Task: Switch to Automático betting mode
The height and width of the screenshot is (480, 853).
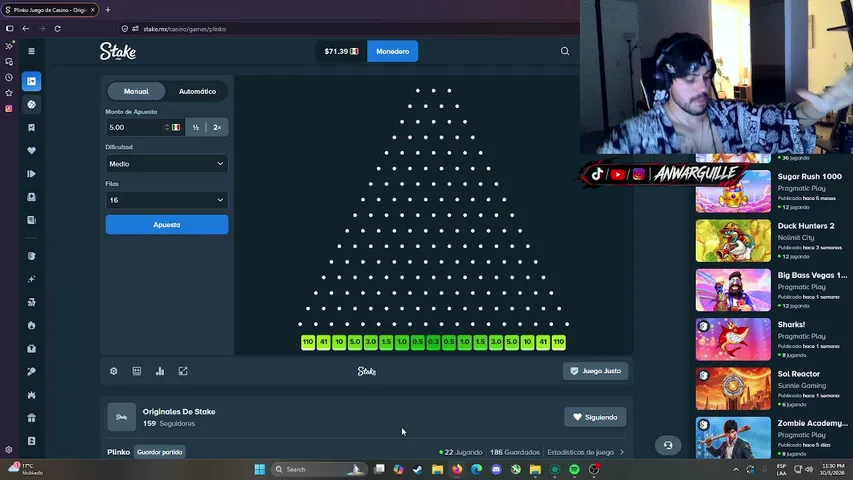Action: coord(197,91)
